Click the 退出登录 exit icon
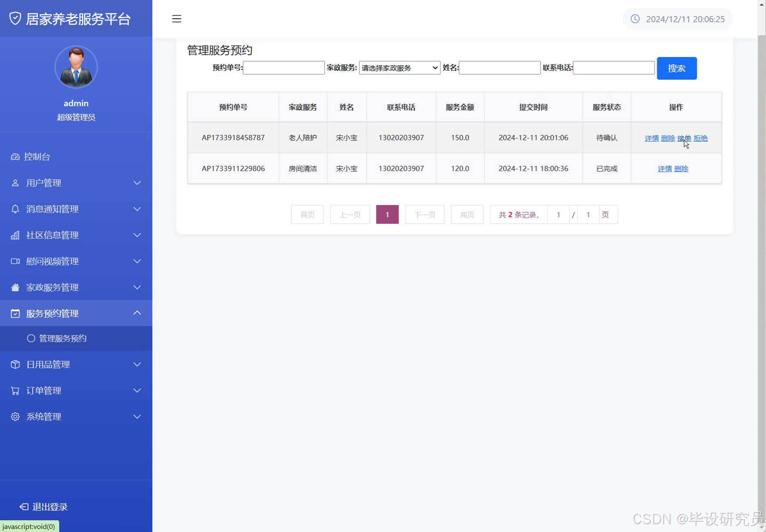Screen dimensions: 766x532 click(24, 507)
